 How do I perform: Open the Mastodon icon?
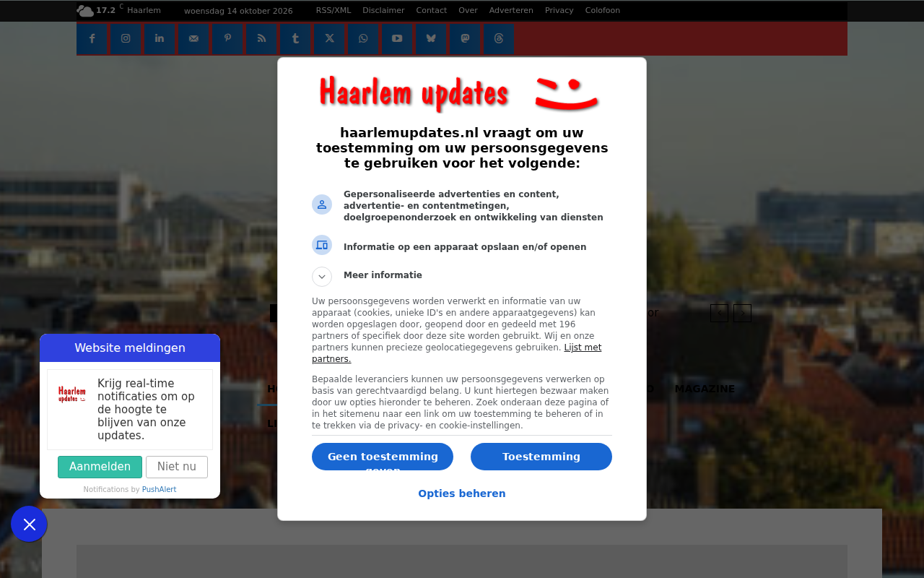tap(465, 39)
